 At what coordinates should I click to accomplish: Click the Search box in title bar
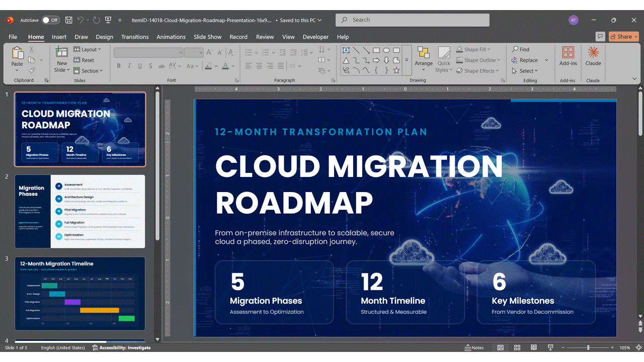413,20
